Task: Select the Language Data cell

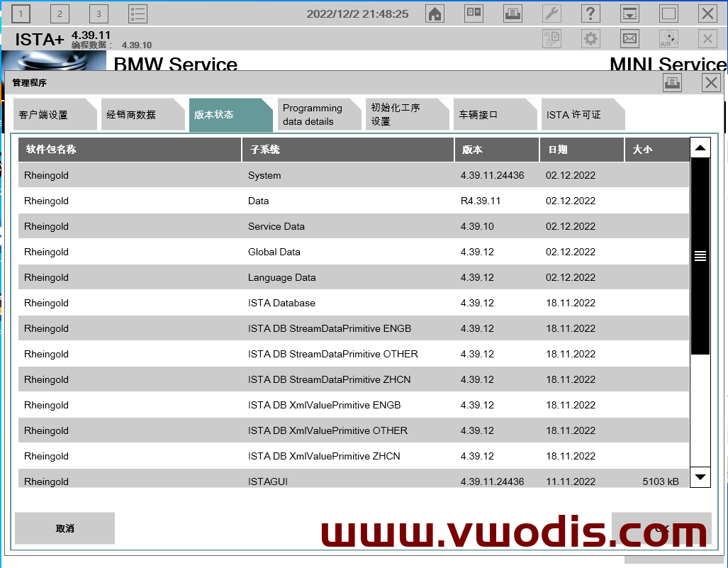Action: click(282, 277)
